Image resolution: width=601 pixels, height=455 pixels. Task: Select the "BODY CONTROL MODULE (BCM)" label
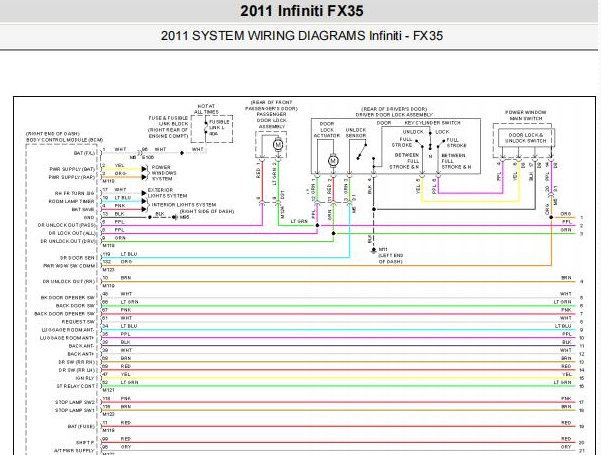(x=64, y=140)
